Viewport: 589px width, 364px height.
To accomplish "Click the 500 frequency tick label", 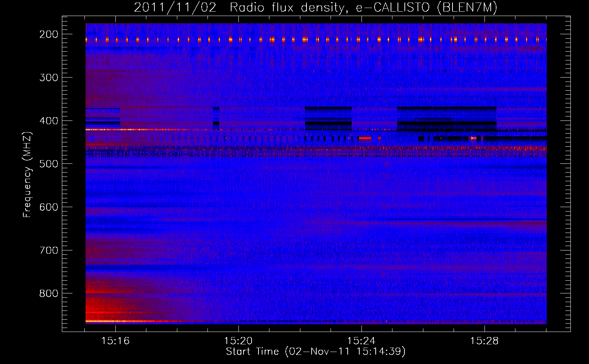I will (49, 164).
